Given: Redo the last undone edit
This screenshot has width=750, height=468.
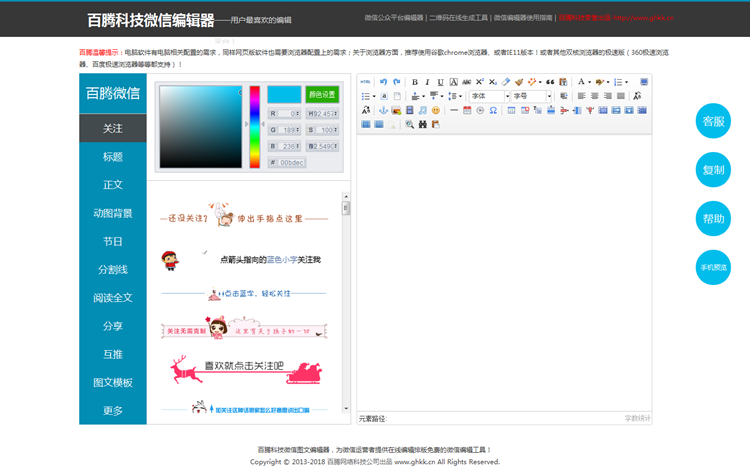Looking at the screenshot, I should [x=397, y=82].
